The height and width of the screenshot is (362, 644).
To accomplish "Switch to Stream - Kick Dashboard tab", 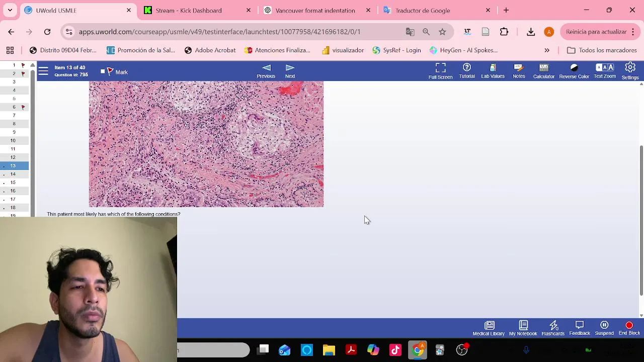I will point(196,10).
